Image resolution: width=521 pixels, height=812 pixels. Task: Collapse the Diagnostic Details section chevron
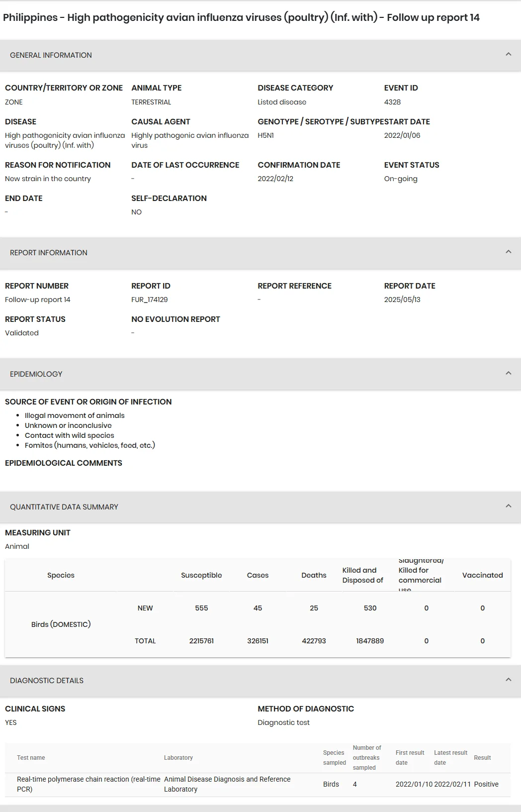coord(508,680)
